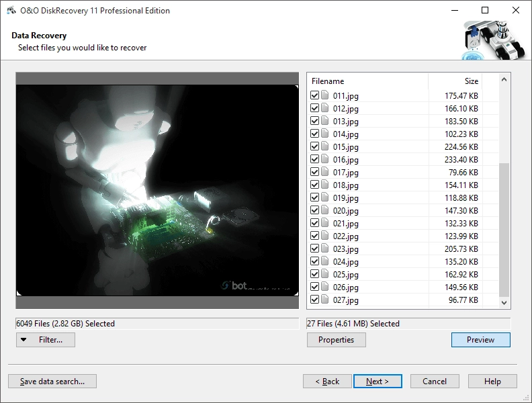This screenshot has height=403, width=532.
Task: Click the file icon beside 015.jpg
Action: point(324,146)
